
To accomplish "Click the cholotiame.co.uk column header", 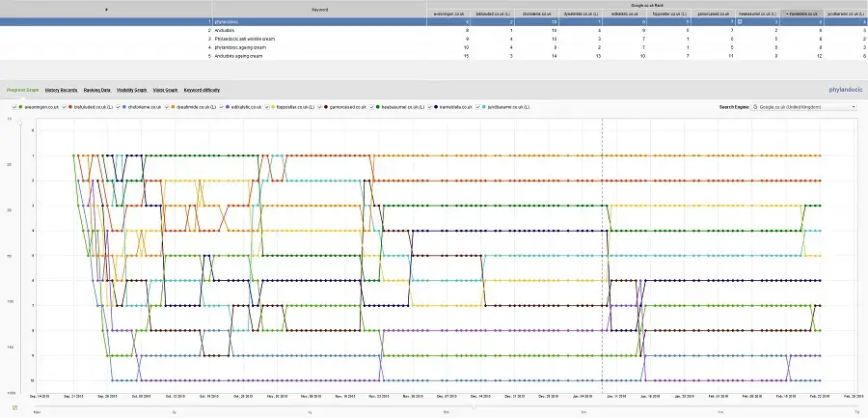I will (x=535, y=13).
